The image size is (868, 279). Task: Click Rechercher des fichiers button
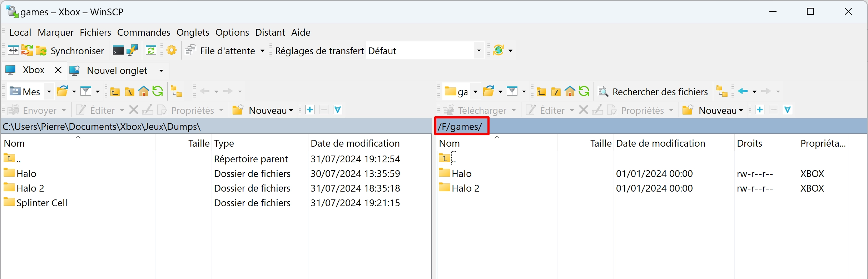(x=653, y=92)
